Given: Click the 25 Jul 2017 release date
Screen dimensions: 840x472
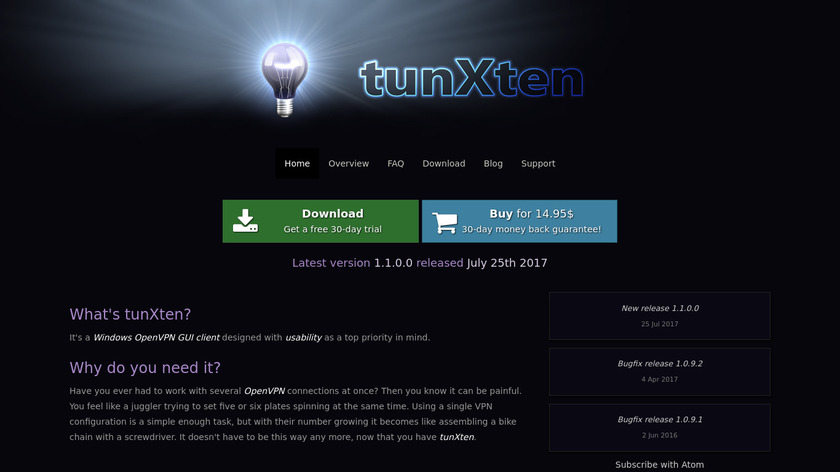Looking at the screenshot, I should [659, 324].
